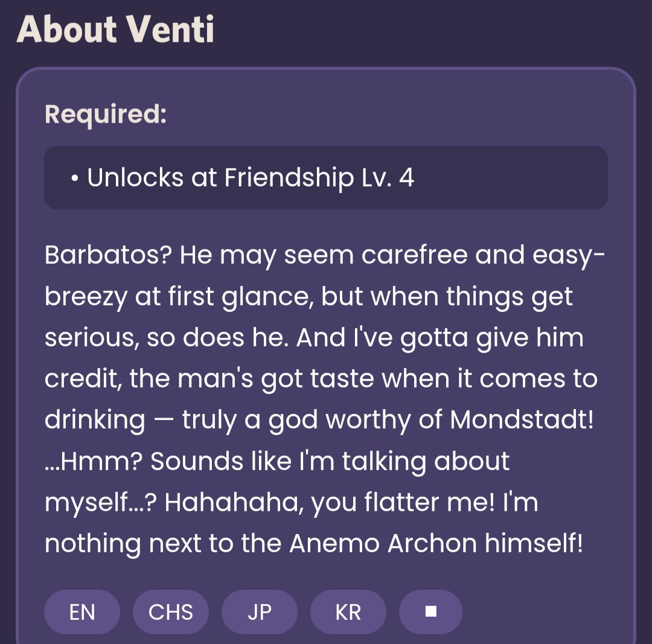
Task: Click "...Hmm?" at the line start
Action: click(x=93, y=461)
